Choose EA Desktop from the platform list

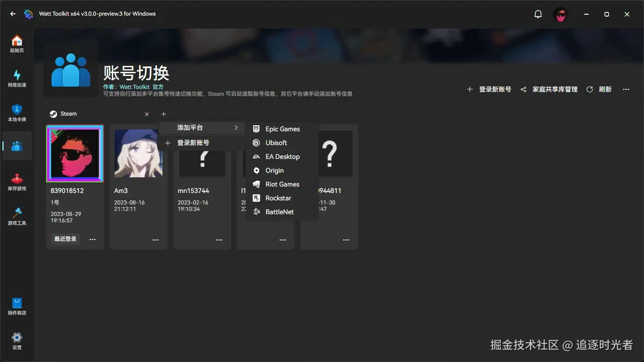282,157
